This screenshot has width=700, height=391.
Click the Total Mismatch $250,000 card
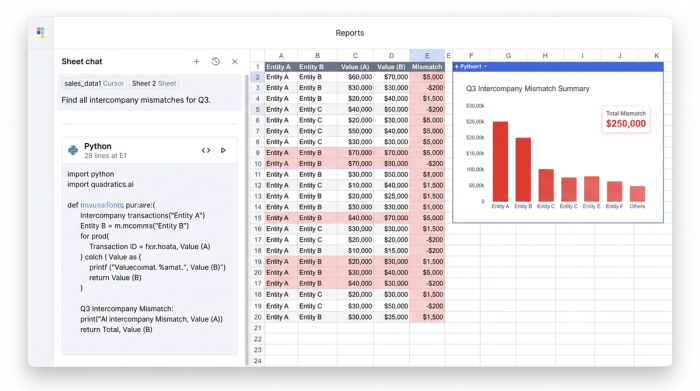tap(626, 119)
